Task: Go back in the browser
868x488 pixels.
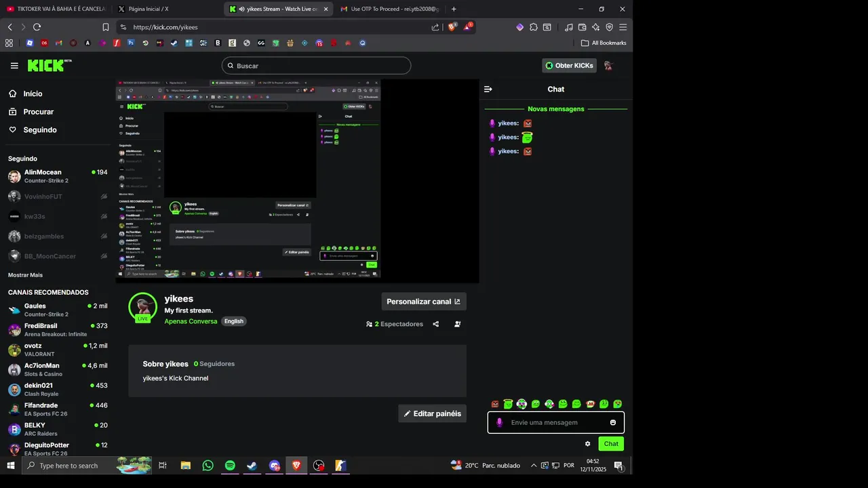Action: coord(9,27)
